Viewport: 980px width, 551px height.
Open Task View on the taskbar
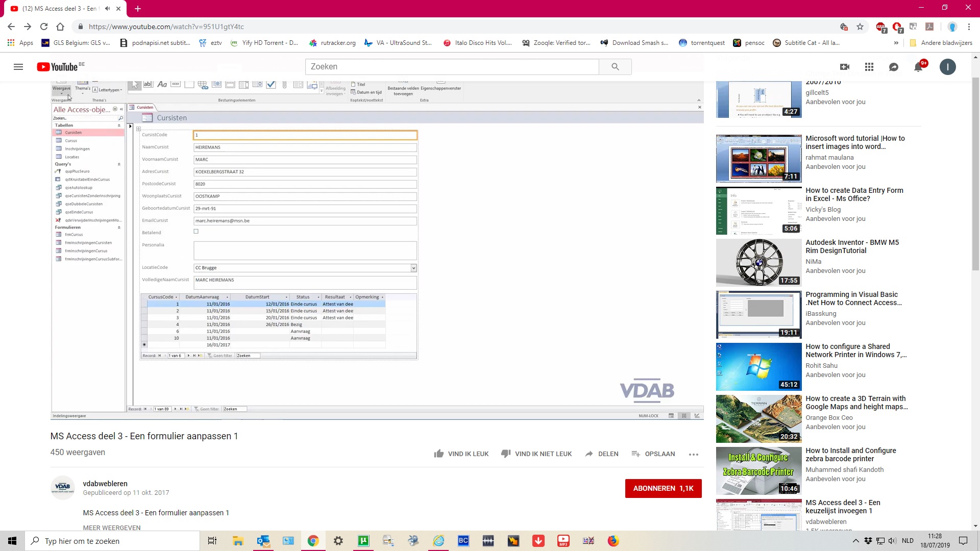[x=212, y=541]
